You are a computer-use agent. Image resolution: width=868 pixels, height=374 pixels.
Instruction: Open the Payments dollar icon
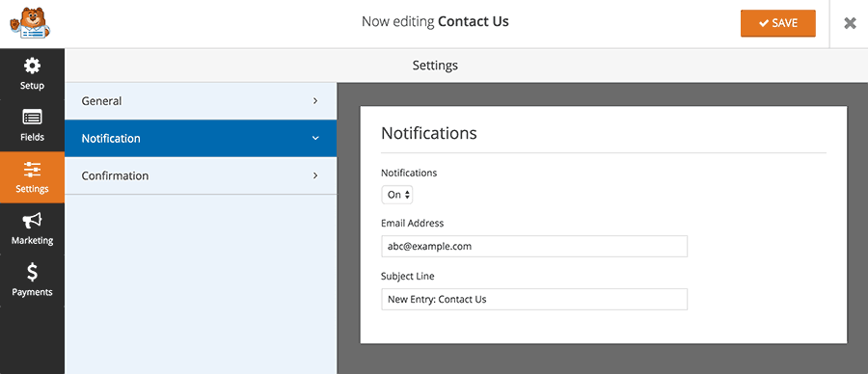point(32,272)
